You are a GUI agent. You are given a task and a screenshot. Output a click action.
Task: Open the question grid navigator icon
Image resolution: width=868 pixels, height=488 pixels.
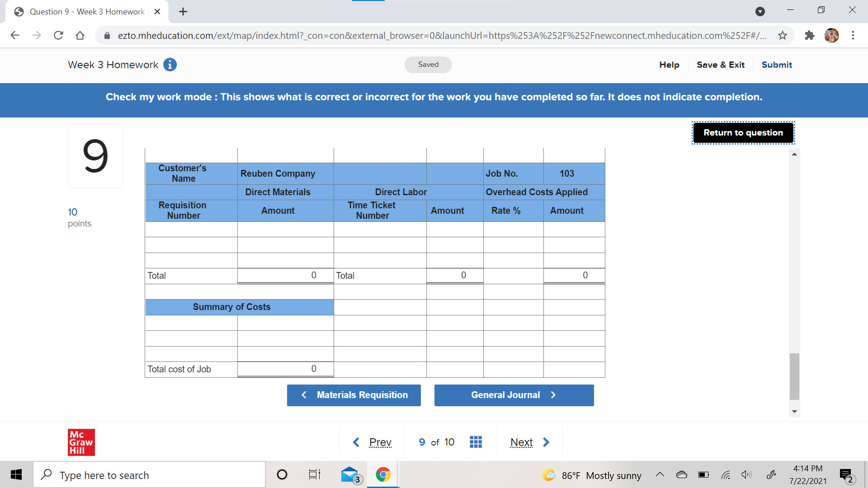[x=476, y=442]
